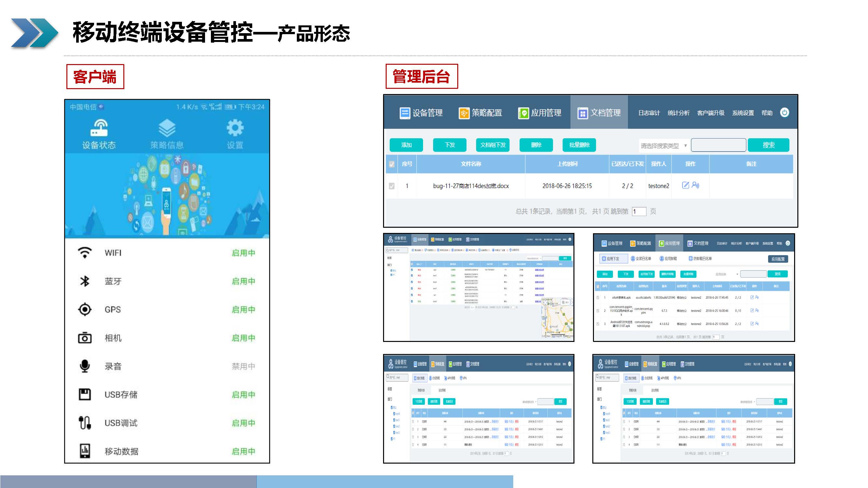
Task: Open the 策略信息 layers icon
Action: pyautogui.click(x=167, y=128)
